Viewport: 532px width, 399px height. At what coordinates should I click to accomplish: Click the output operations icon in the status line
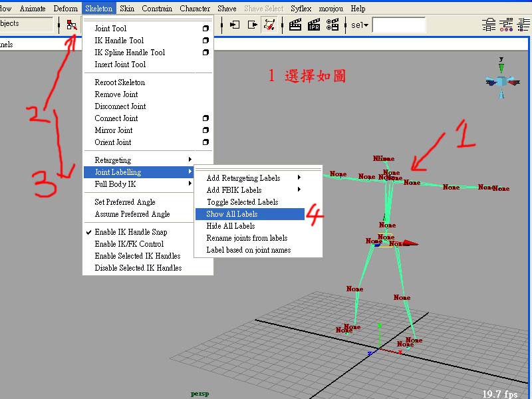253,25
